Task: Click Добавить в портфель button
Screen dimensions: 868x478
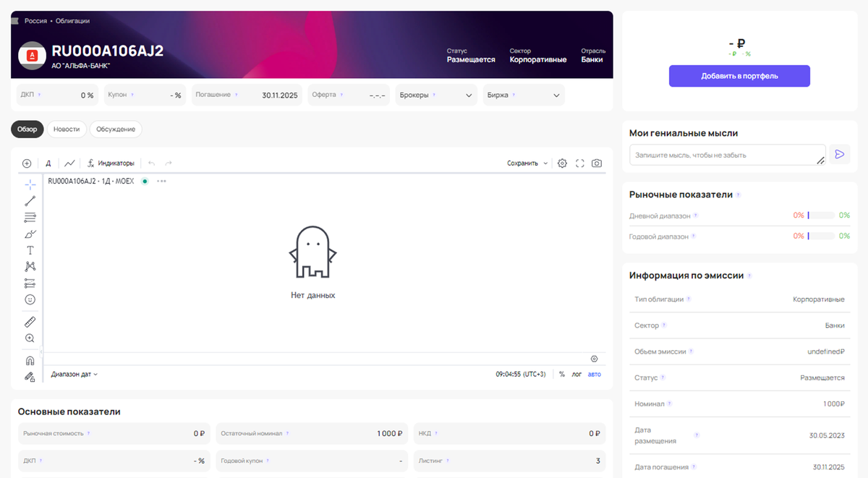Action: click(x=739, y=76)
